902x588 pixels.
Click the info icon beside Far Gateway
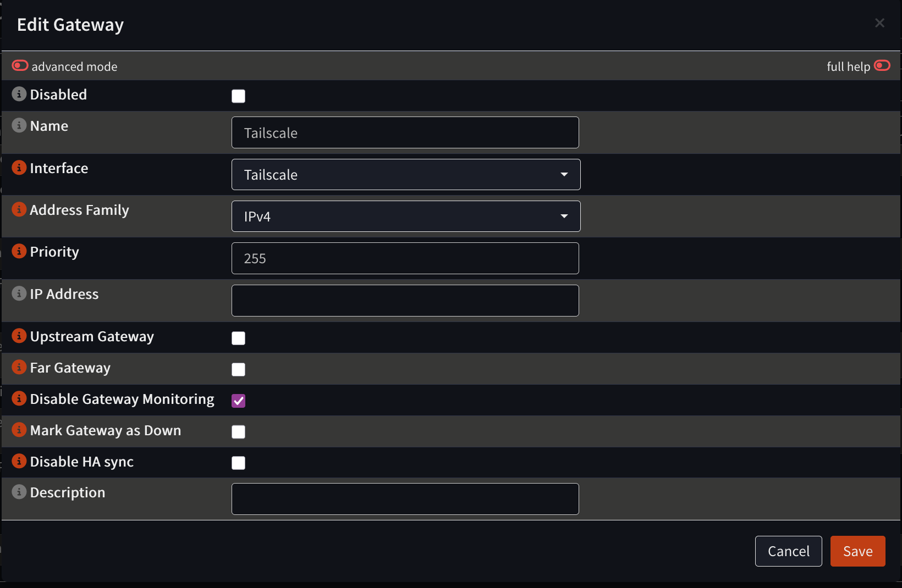pyautogui.click(x=19, y=367)
